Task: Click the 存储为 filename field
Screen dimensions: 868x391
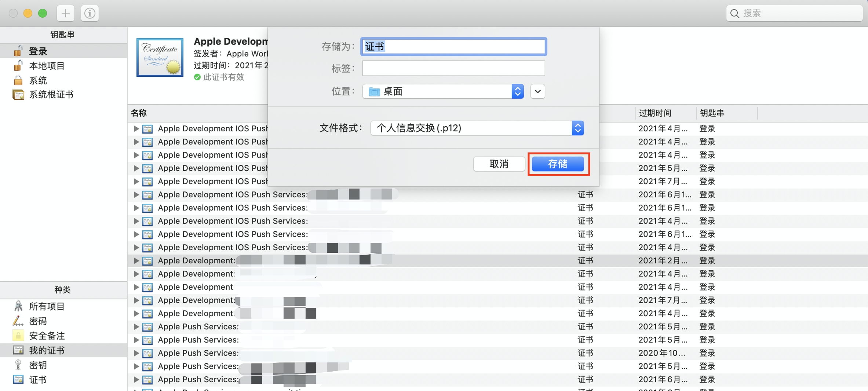Action: pyautogui.click(x=453, y=47)
